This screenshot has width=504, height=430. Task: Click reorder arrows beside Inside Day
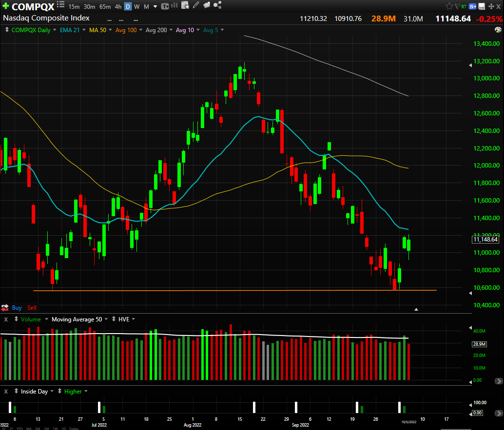(x=16, y=391)
